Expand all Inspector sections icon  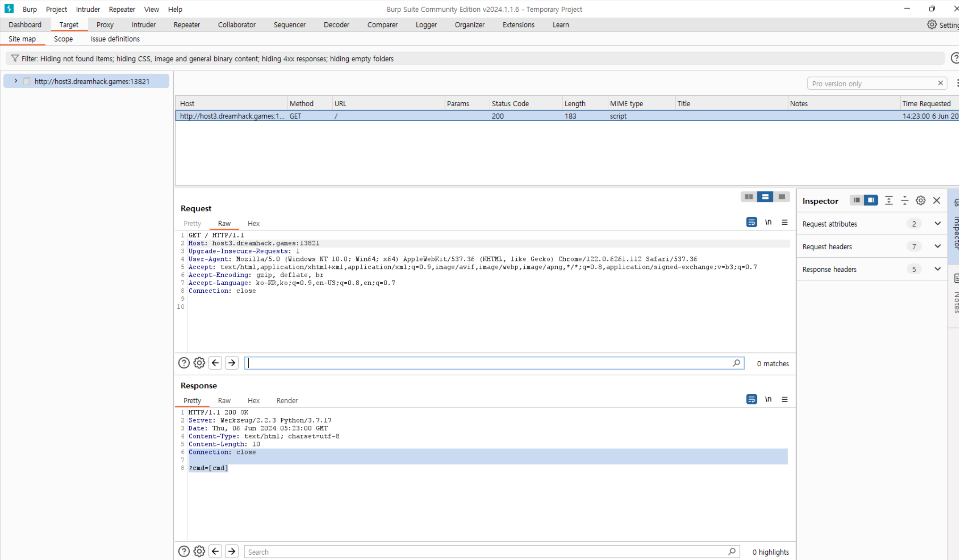(889, 201)
